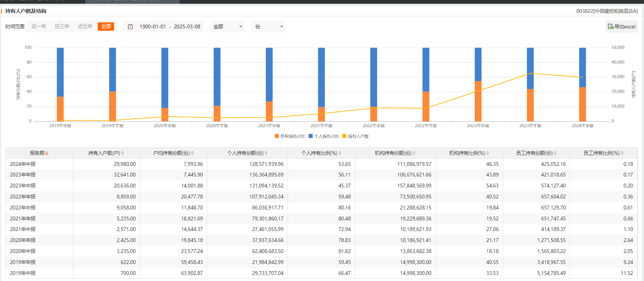Viewport: 644px width, 281px height.
Task: Select the 2019年年报 table row label
Action: (23, 262)
